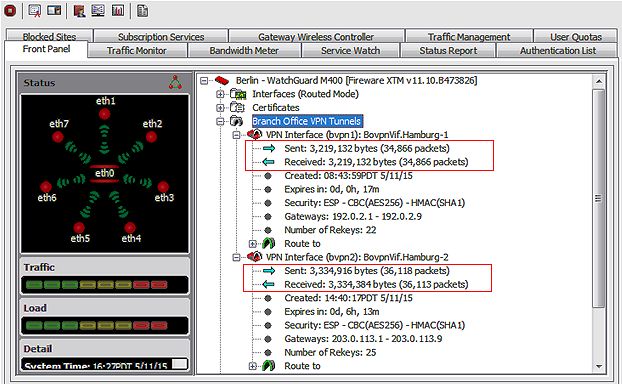The height and width of the screenshot is (384, 622).
Task: Click the eth2 interface node
Action: click(151, 137)
